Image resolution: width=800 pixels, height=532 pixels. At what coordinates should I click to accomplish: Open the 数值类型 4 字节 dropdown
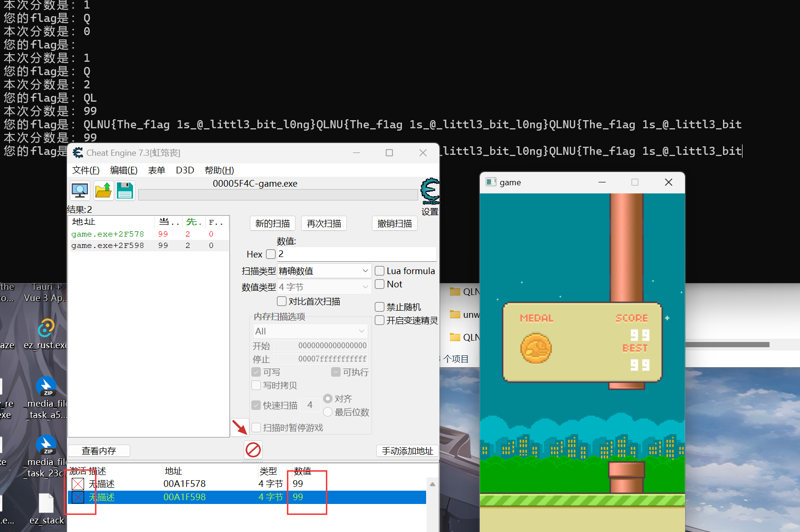[324, 287]
